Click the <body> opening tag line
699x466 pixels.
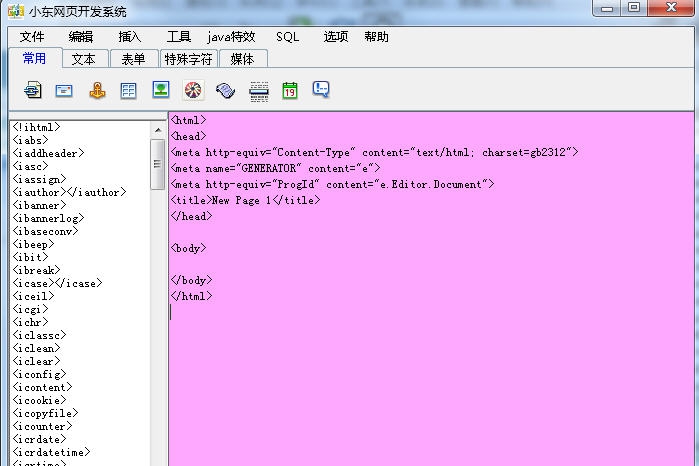click(189, 248)
